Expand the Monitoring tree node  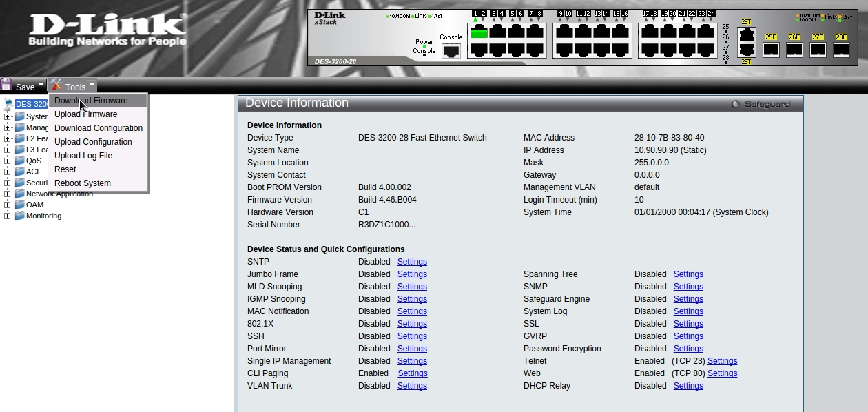[x=7, y=216]
